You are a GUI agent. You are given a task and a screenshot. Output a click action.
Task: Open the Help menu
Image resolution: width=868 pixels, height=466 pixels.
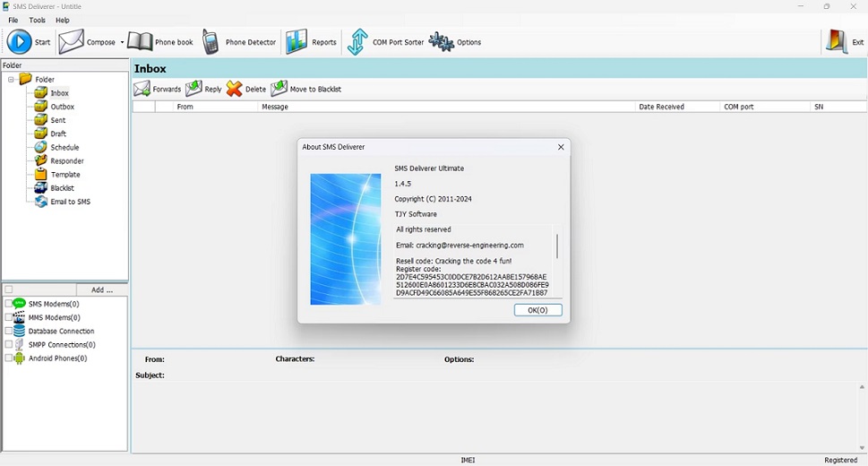(x=63, y=20)
